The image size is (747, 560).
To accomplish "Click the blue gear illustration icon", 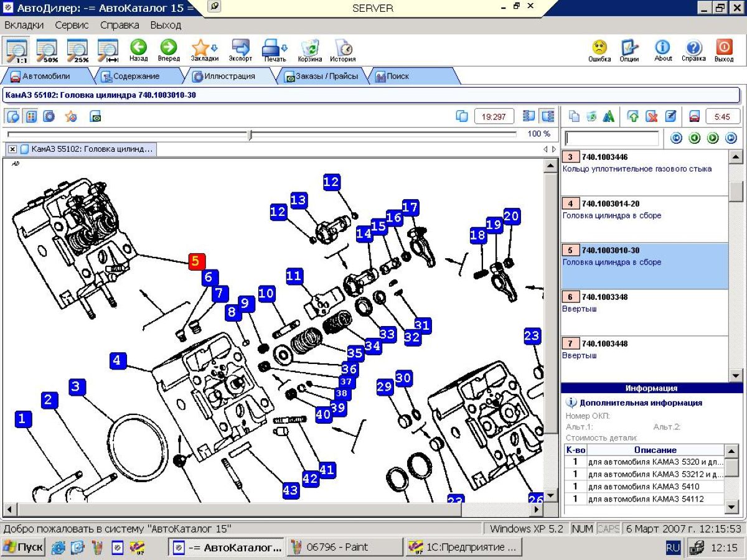I will tap(49, 116).
